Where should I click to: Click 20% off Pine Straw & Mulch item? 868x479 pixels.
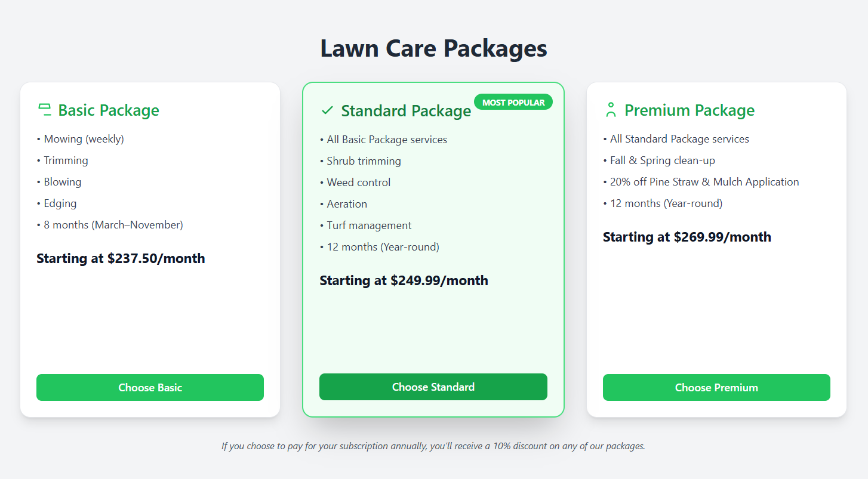(x=701, y=182)
